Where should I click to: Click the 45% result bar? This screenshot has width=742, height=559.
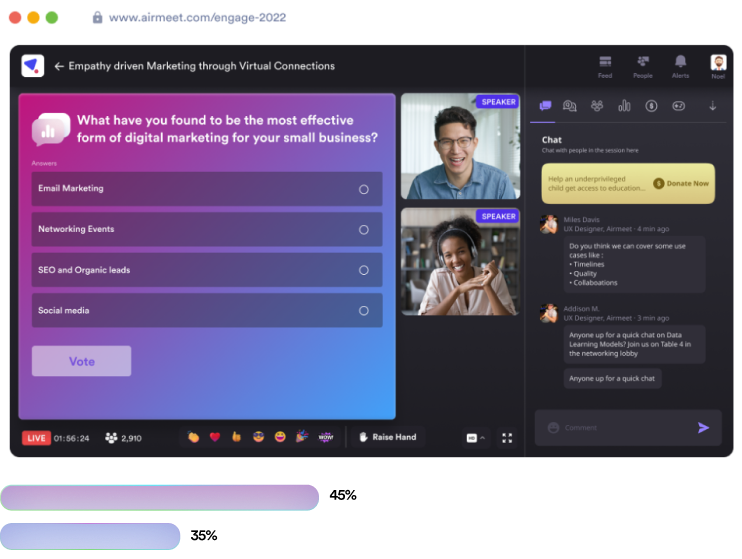pyautogui.click(x=159, y=497)
